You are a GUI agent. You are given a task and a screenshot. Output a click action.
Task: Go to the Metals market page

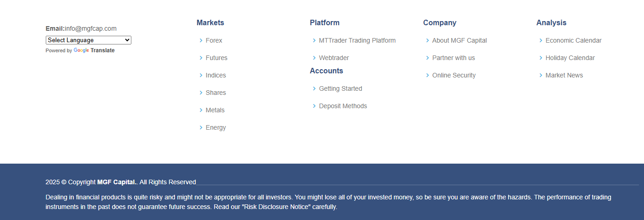215,110
